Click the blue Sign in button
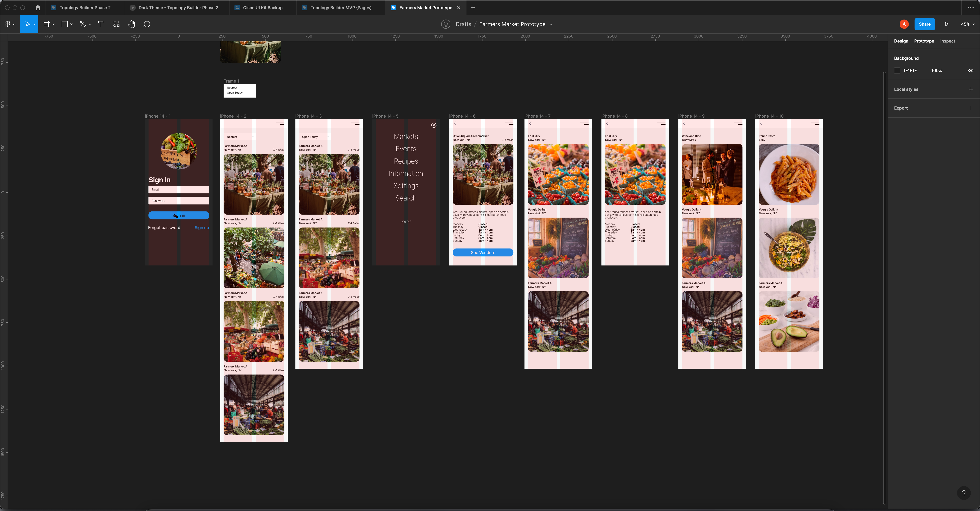The image size is (980, 511). click(178, 215)
